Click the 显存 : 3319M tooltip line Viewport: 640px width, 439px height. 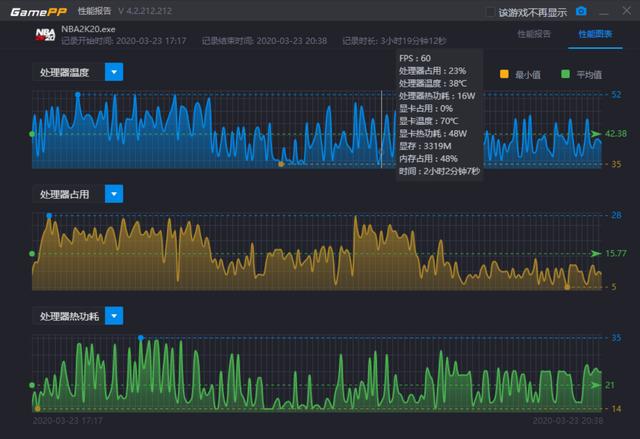425,146
